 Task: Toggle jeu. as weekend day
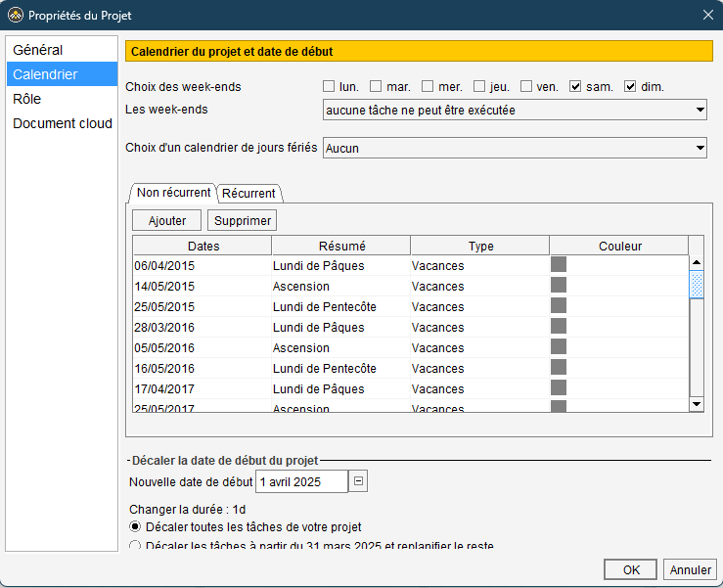(x=479, y=86)
